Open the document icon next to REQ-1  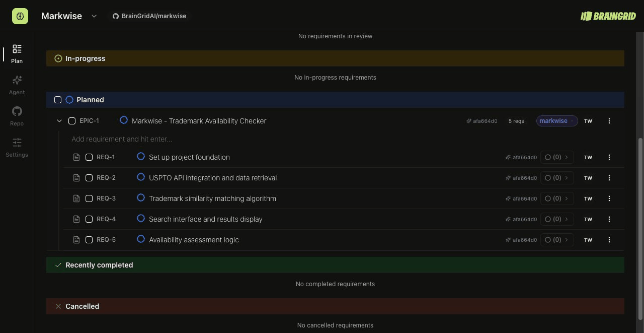76,157
